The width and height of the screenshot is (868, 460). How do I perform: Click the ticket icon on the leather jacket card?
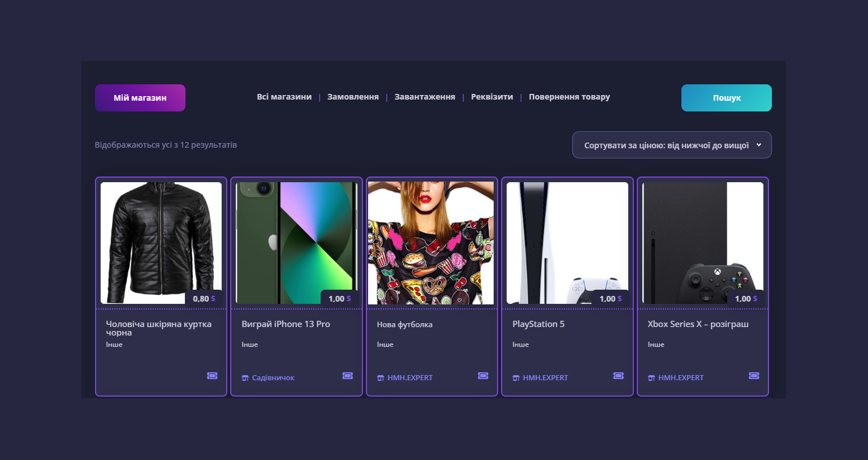click(212, 376)
